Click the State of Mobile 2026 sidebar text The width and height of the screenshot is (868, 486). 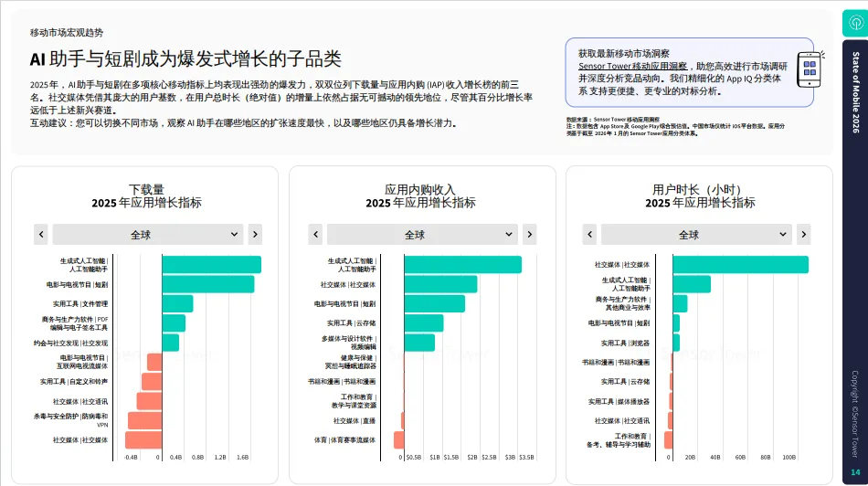click(856, 92)
